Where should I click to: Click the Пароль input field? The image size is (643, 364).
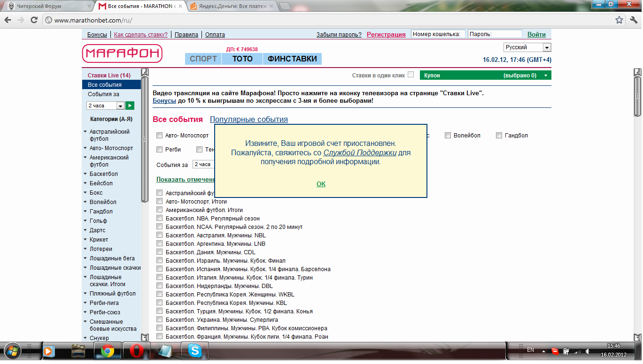(x=495, y=34)
